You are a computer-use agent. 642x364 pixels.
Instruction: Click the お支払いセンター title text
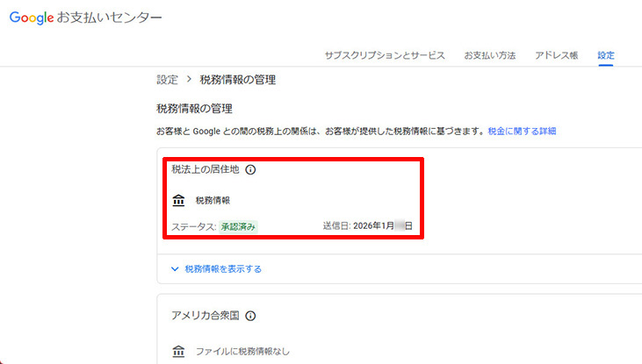click(110, 18)
